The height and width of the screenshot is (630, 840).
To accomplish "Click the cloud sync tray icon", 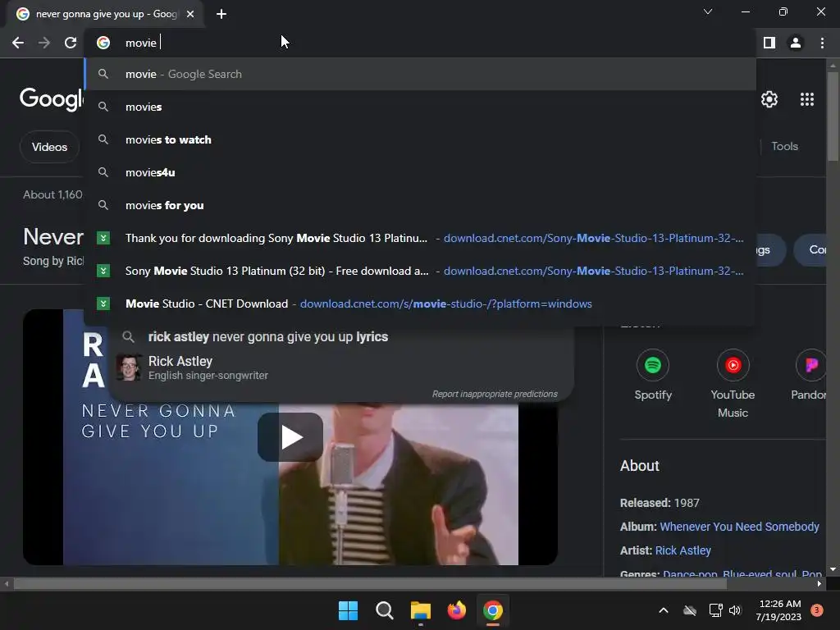I will [x=690, y=610].
